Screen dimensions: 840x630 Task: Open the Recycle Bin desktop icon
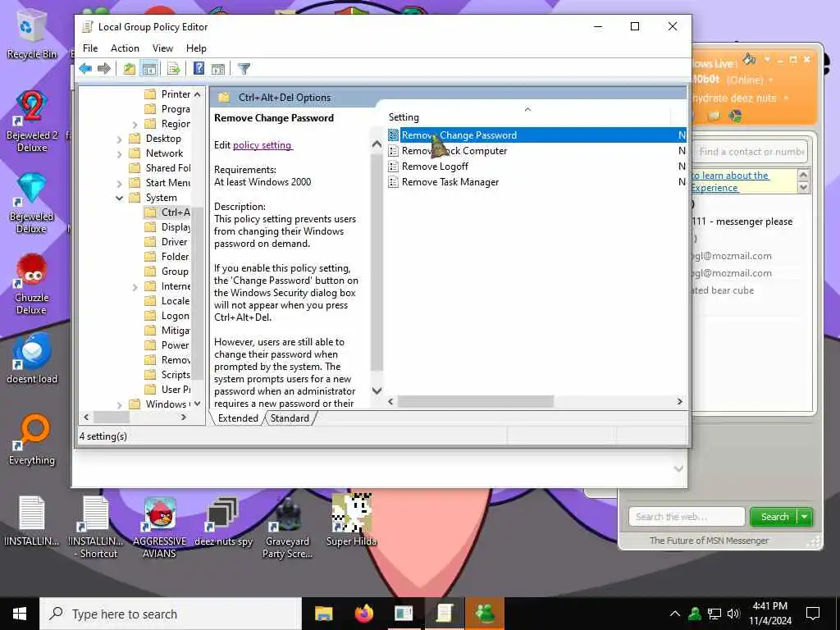[32, 36]
